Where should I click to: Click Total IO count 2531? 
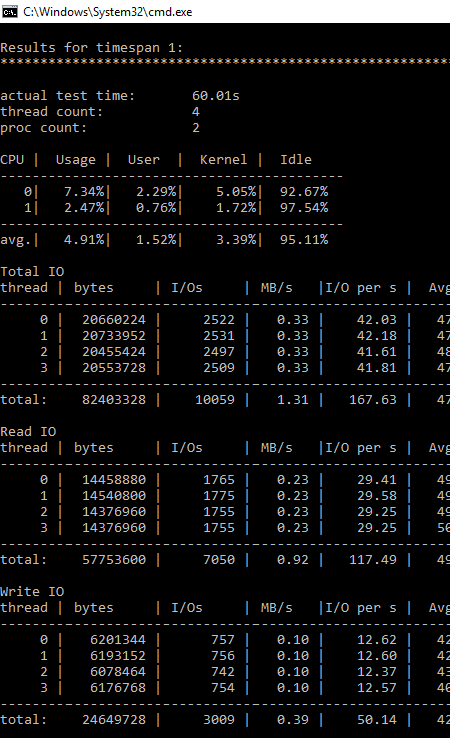tap(219, 336)
